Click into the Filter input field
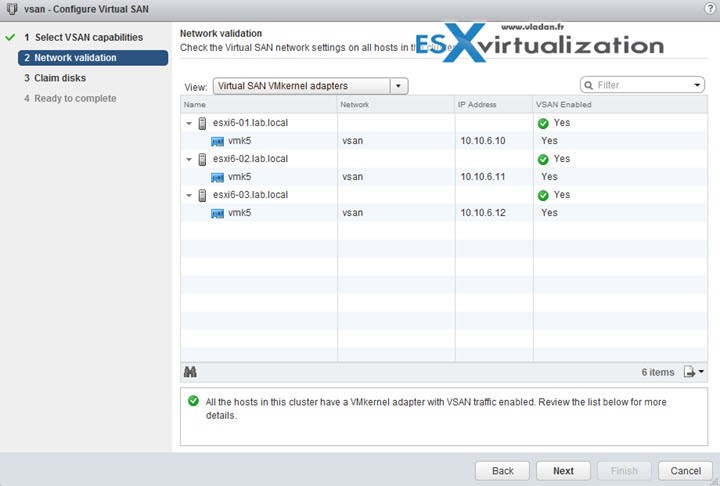The height and width of the screenshot is (486, 720). tap(643, 85)
